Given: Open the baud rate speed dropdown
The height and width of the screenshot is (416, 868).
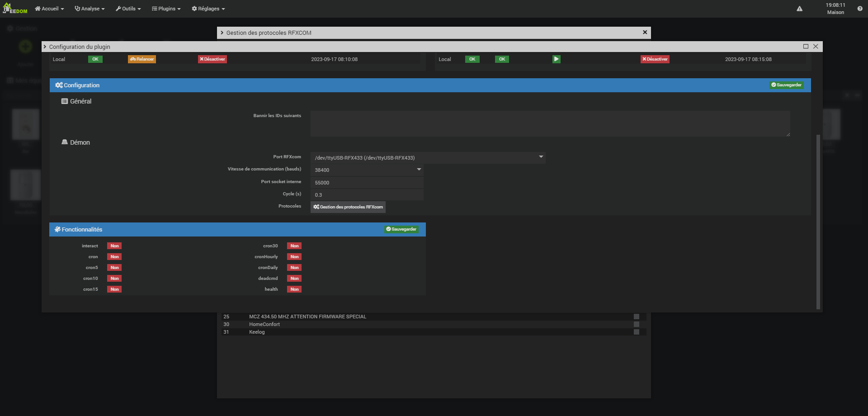Looking at the screenshot, I should coord(367,170).
